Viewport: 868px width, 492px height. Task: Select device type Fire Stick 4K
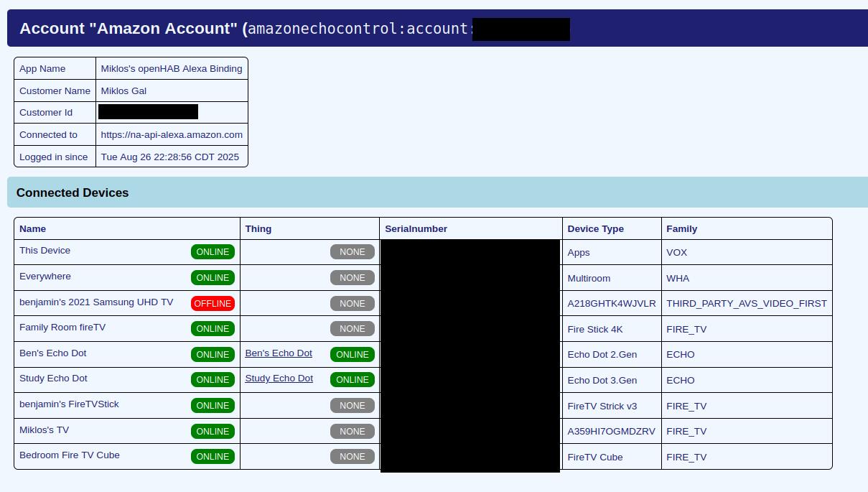pos(595,329)
